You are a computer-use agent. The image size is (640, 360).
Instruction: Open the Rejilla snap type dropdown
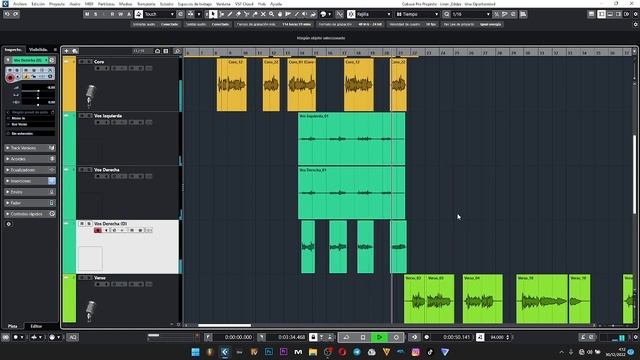tap(373, 14)
